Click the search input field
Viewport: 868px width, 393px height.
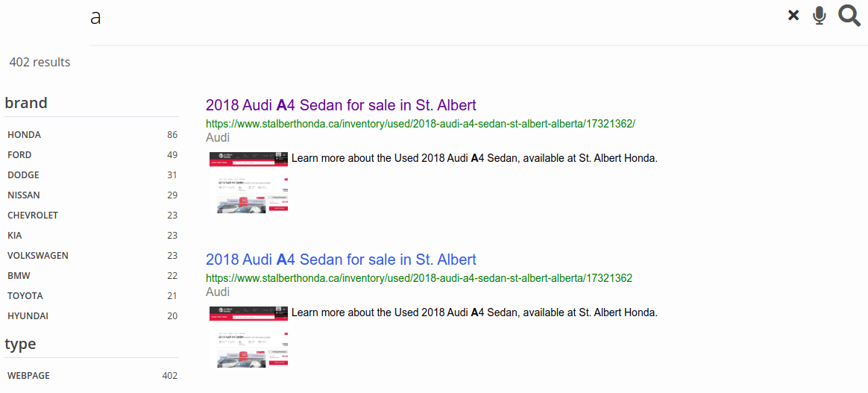click(433, 17)
